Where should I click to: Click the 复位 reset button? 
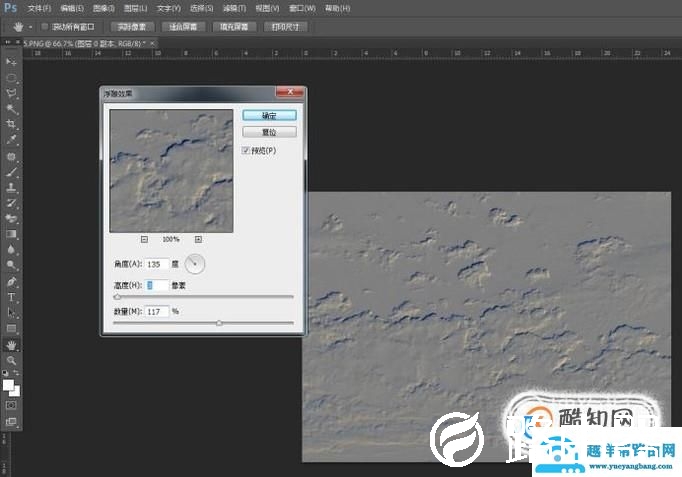coord(269,132)
